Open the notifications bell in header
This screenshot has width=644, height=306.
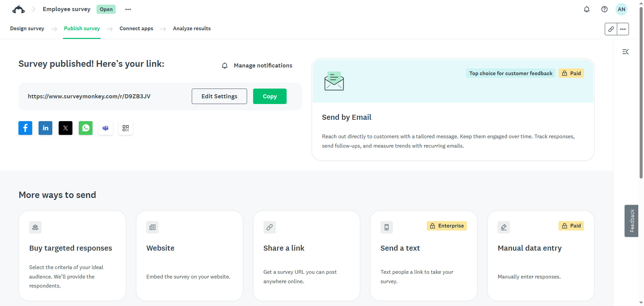pos(587,9)
